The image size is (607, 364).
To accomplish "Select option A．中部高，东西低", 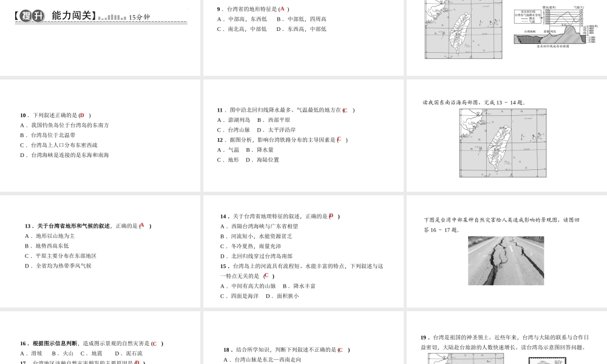I will coord(242,19).
